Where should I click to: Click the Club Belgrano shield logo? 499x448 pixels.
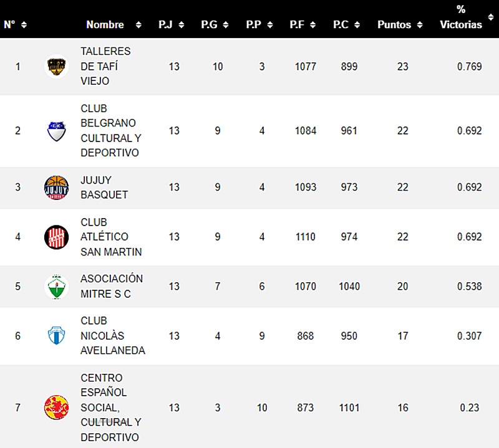[56, 131]
